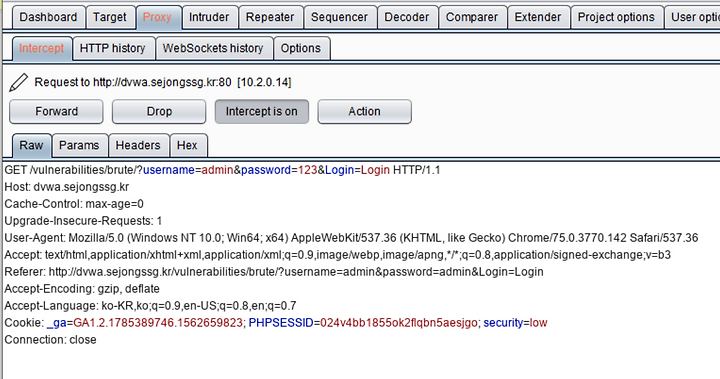Click the Accept-Language header line
The width and height of the screenshot is (720, 379).
click(x=150, y=306)
